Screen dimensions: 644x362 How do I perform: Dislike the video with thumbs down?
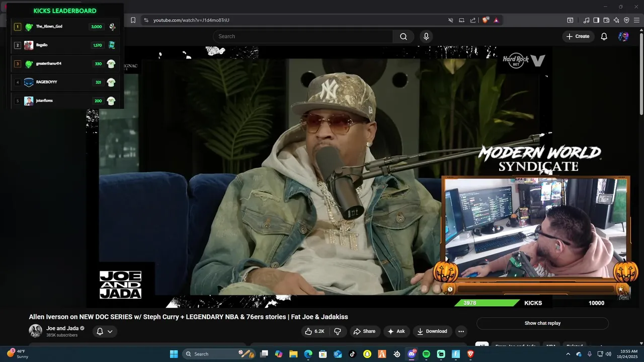[338, 331]
